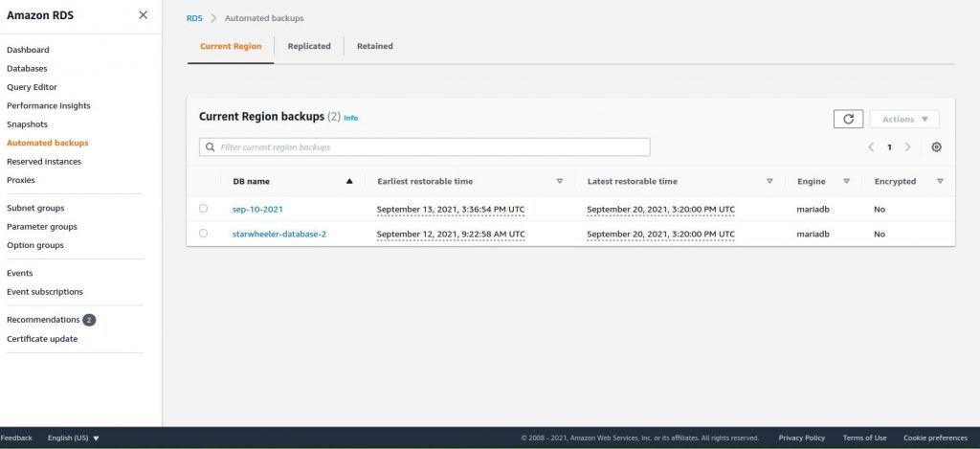Open Subnet groups in the sidebar
Viewport: 980px width, 449px height.
tap(35, 208)
